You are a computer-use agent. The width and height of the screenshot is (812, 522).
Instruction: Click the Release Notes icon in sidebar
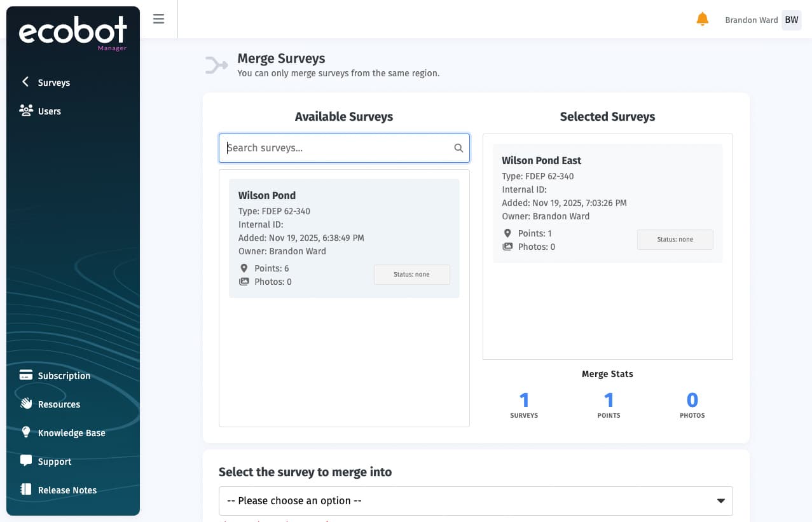point(25,490)
